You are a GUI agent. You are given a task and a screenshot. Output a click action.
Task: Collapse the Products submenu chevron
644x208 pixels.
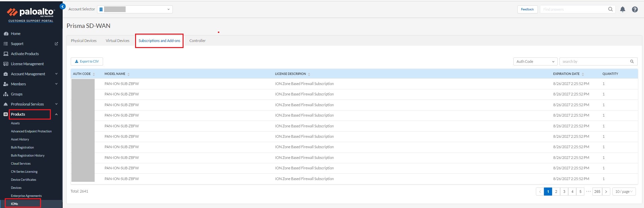pos(56,114)
